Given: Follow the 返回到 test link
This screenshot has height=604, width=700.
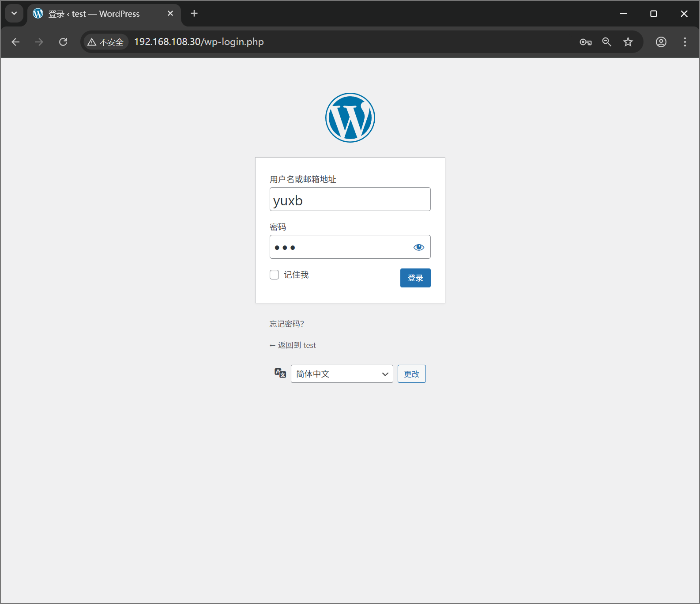Looking at the screenshot, I should [293, 345].
